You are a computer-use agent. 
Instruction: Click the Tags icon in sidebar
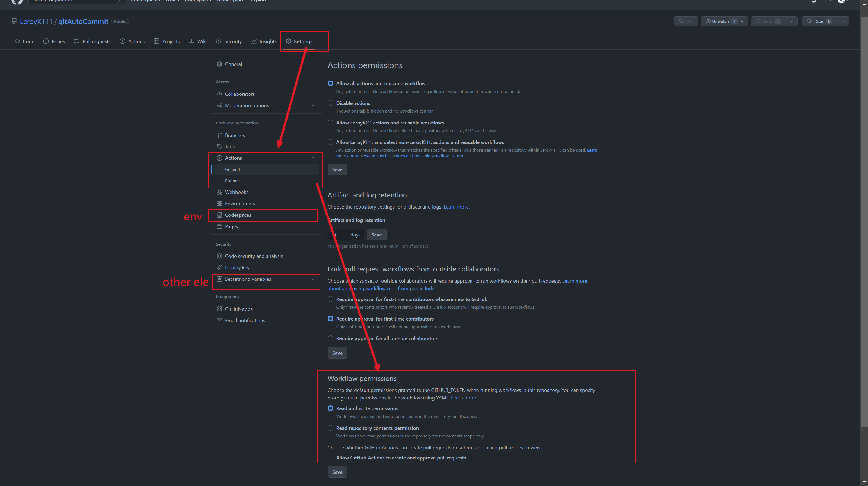219,146
